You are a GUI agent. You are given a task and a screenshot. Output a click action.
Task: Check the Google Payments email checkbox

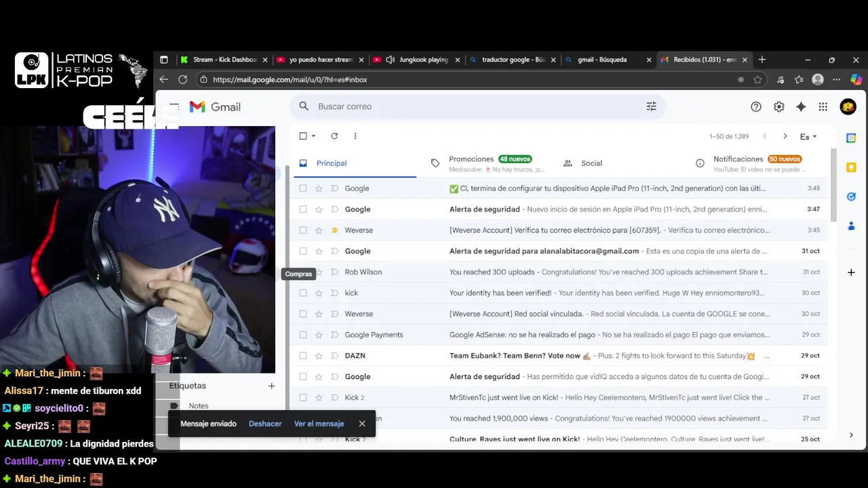click(303, 335)
